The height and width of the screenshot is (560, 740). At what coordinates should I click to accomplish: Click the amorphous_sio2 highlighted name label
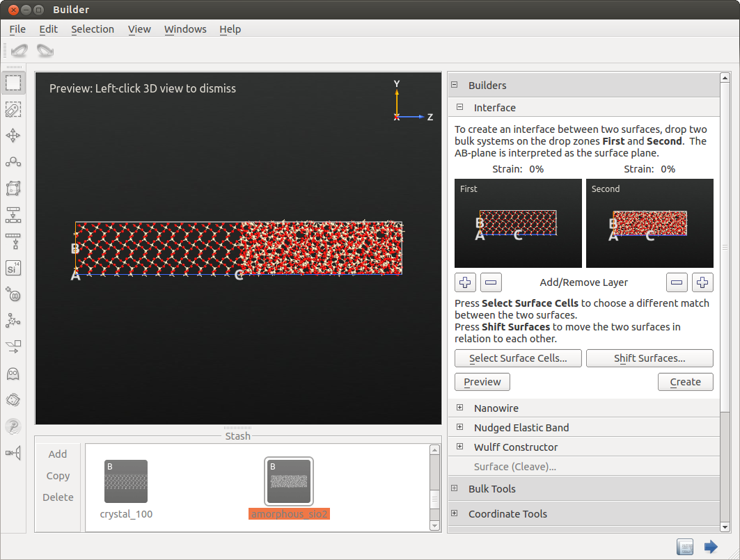click(289, 514)
